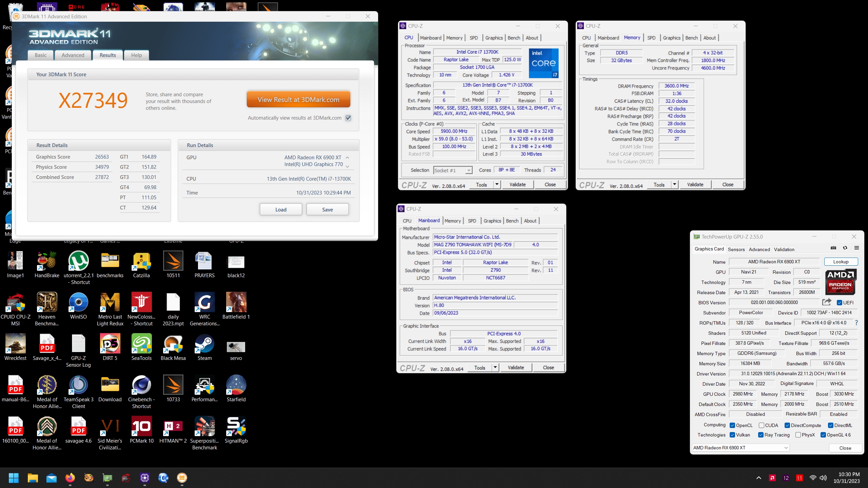868x488 pixels.
Task: Open PCMark 10 desktop icon
Action: tap(141, 430)
